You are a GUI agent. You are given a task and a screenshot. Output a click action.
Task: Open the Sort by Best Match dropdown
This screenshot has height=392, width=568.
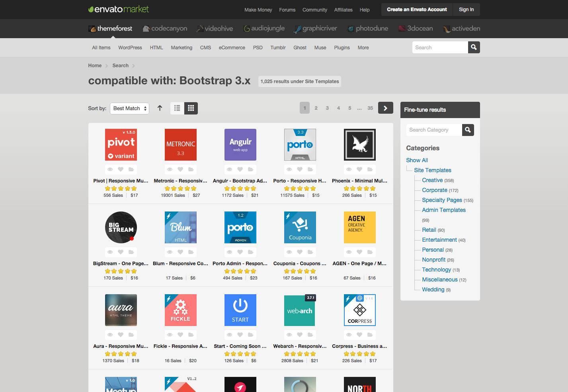pos(129,108)
